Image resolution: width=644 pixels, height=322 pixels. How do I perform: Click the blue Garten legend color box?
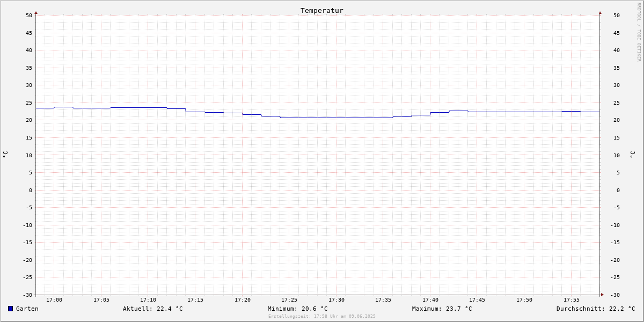pyautogui.click(x=10, y=309)
